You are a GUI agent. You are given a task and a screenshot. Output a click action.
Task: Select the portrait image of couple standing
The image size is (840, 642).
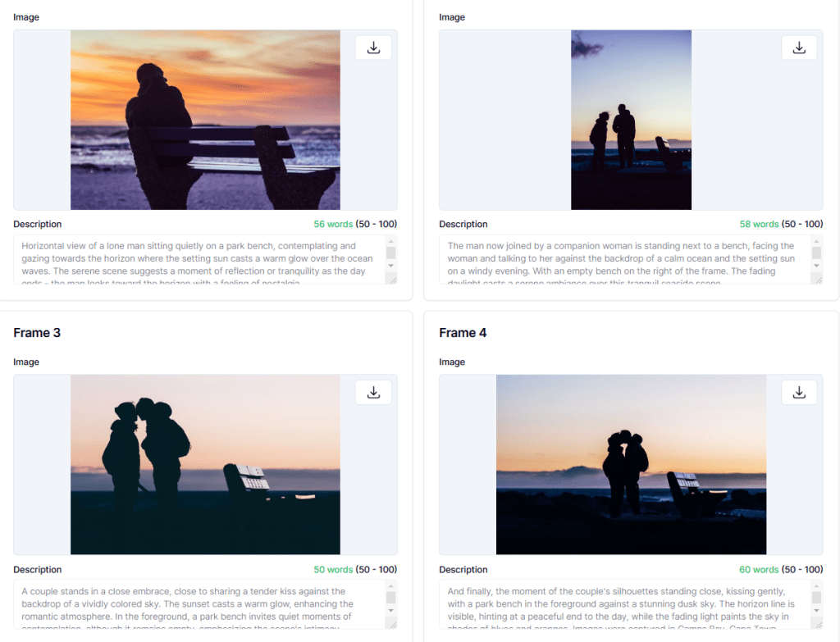(x=631, y=120)
